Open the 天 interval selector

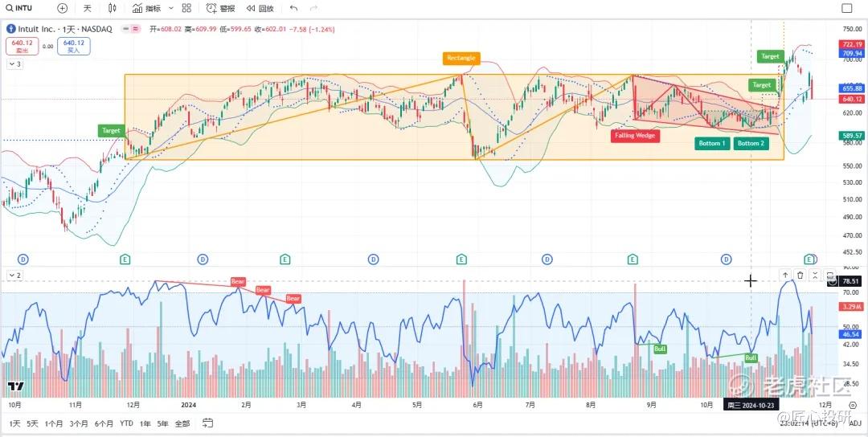[88, 8]
